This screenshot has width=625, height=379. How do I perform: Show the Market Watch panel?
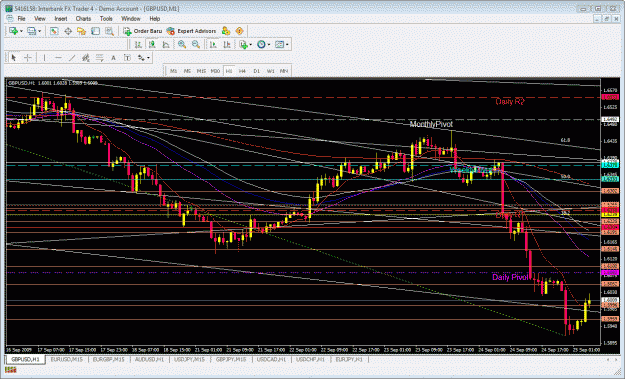54,31
